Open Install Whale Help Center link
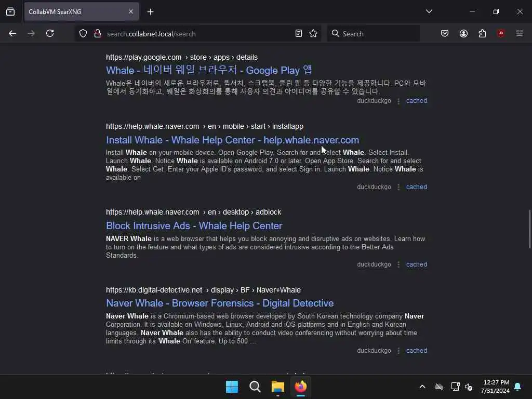Screen dimensions: 532x399 232,140
